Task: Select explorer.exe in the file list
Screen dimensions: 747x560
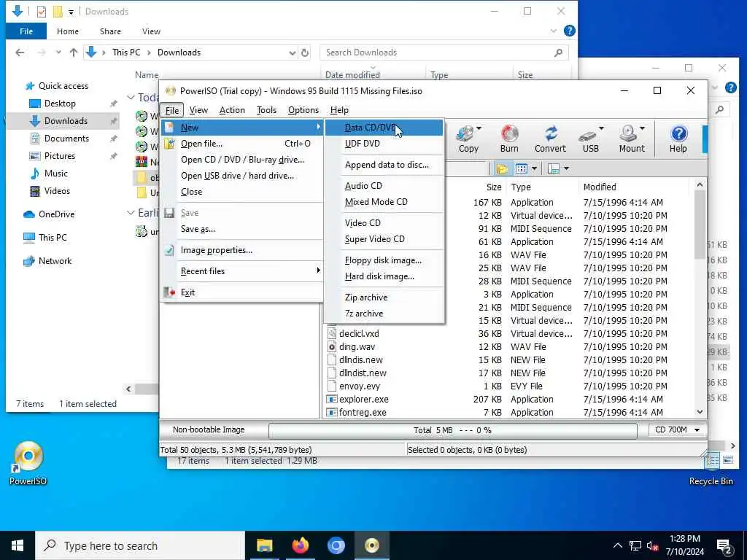Action: (363, 400)
